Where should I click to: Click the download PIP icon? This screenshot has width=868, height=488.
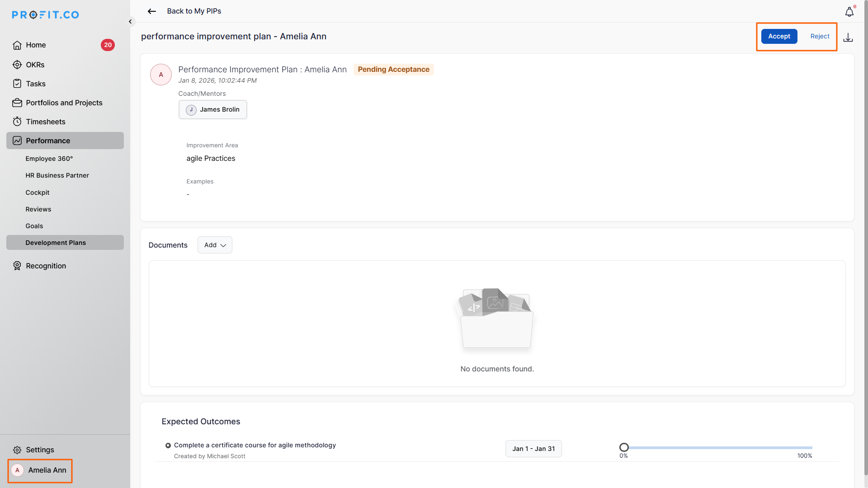848,38
